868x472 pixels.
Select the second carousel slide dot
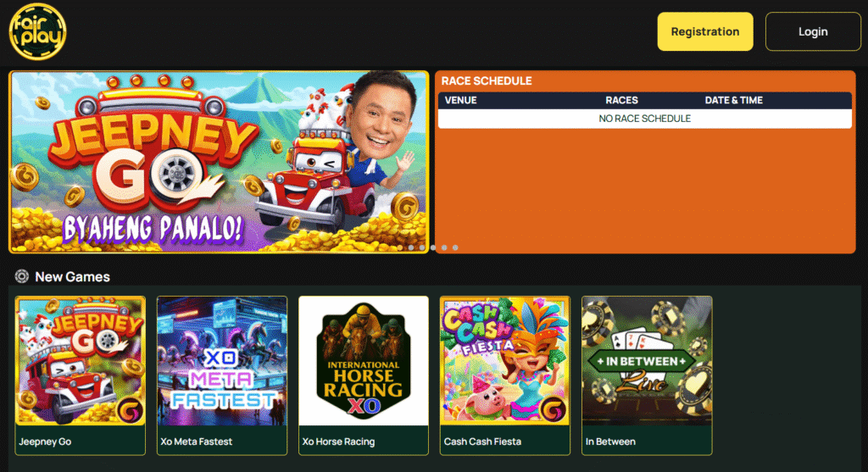pos(411,247)
